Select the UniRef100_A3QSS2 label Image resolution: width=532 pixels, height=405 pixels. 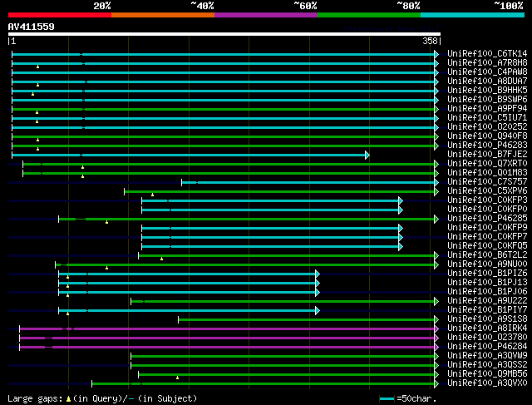(x=487, y=365)
